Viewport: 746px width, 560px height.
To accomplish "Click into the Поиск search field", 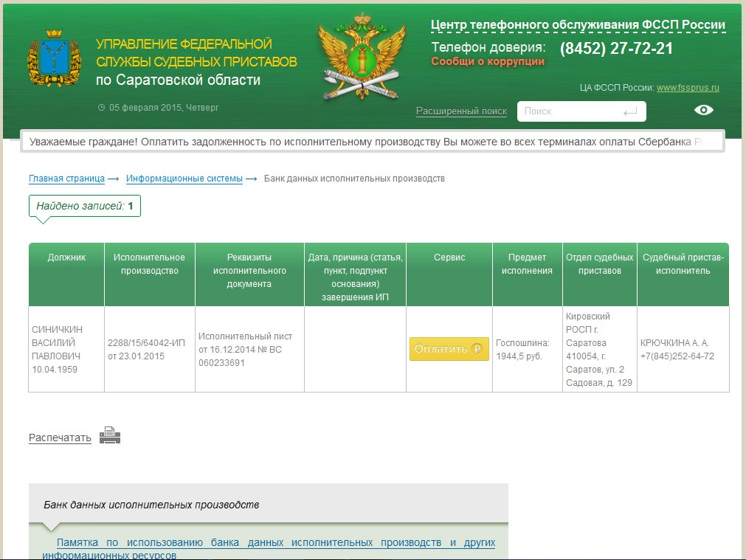I will pyautogui.click(x=568, y=111).
